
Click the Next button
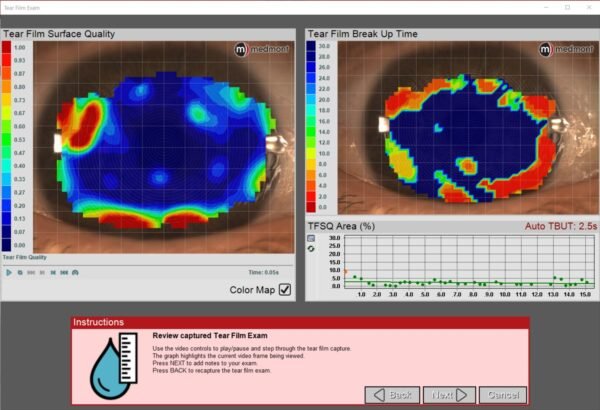443,393
